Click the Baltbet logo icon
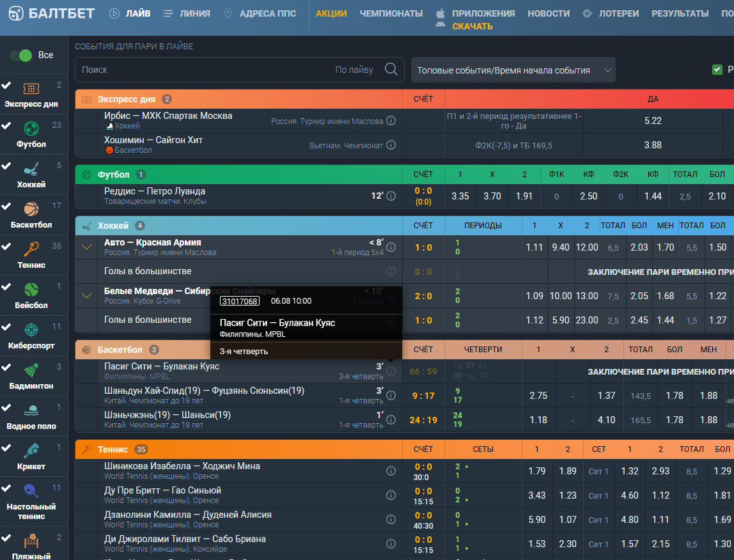 [15, 13]
